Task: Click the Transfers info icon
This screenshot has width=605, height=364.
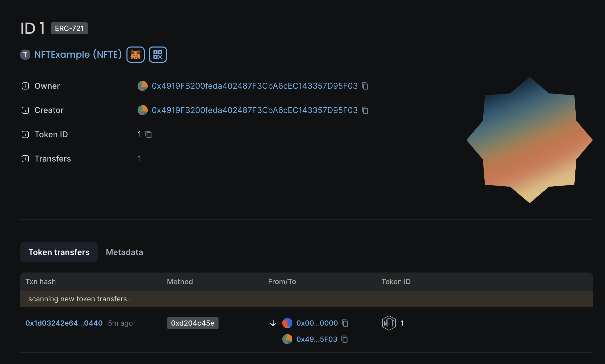Action: pyautogui.click(x=25, y=159)
